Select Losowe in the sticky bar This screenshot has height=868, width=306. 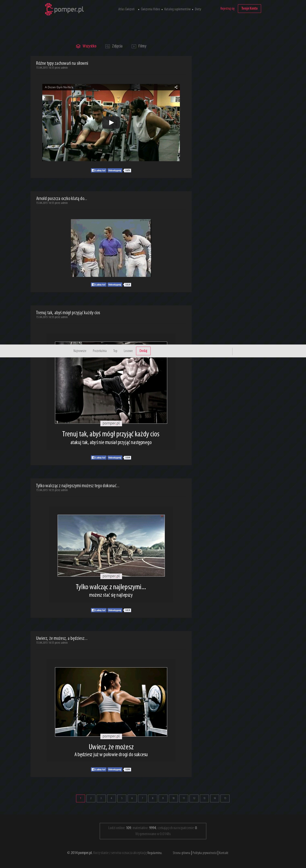[128, 351]
